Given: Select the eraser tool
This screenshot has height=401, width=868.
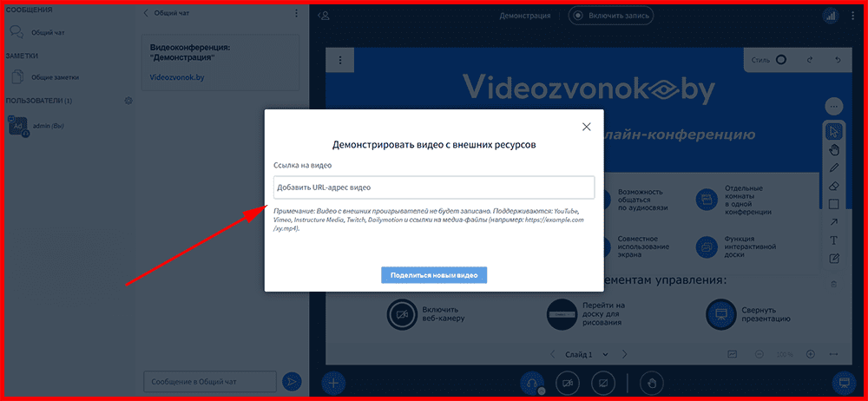Looking at the screenshot, I should 834,186.
